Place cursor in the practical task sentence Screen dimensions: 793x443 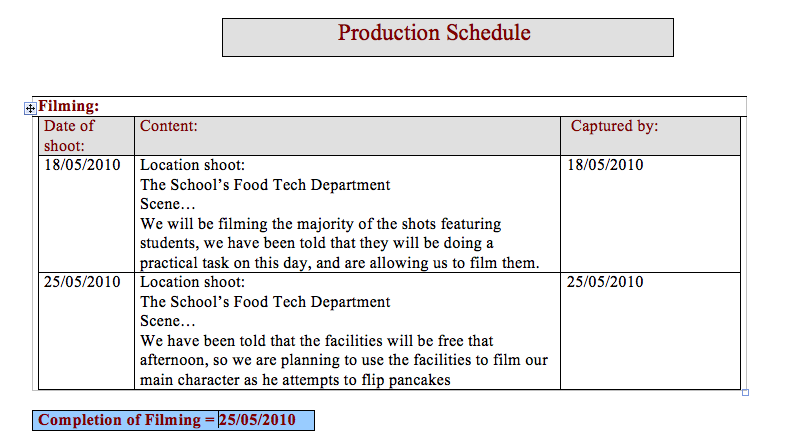[x=339, y=263]
